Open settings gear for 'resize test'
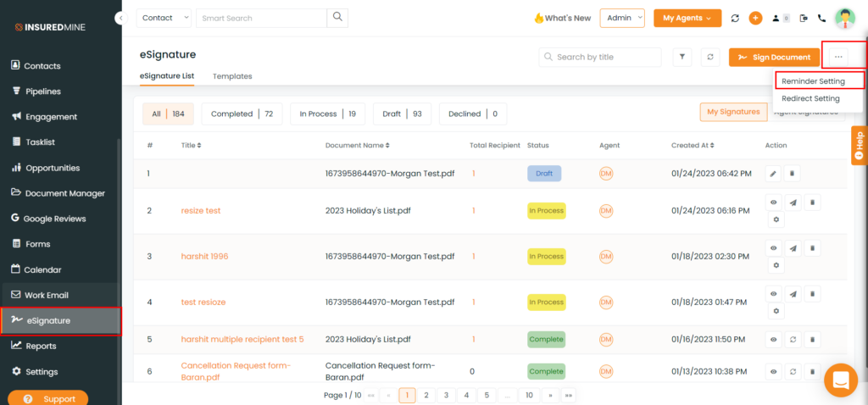Viewport: 868px width, 405px height. pyautogui.click(x=776, y=220)
